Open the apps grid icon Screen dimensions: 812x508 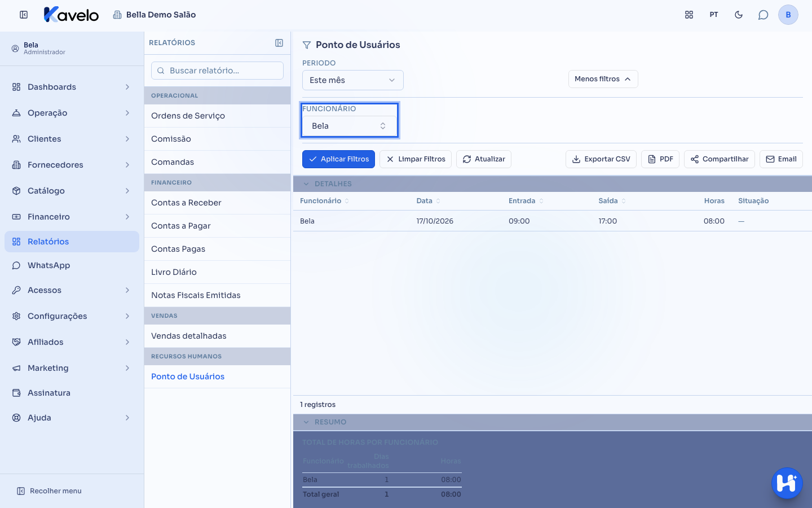pos(689,15)
